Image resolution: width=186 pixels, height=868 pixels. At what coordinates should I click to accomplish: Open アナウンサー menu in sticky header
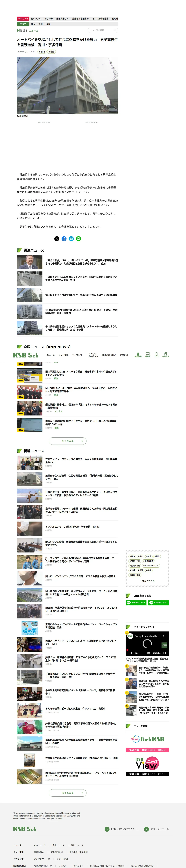(78, 355)
